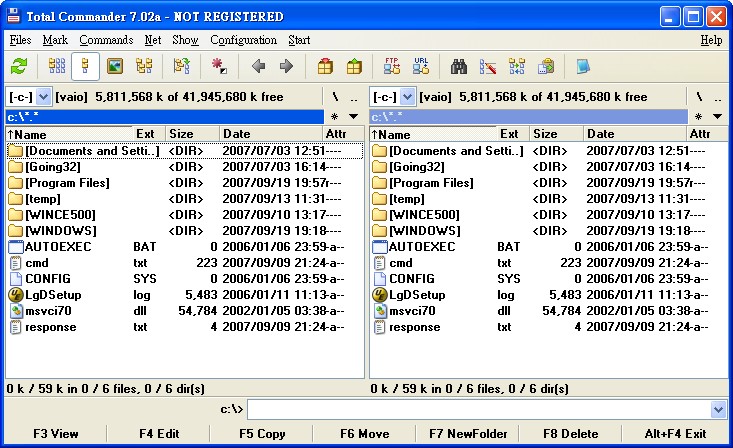Viewport: 733px width, 448px height.
Task: Open right panel drive dropdown [-c-]
Action: 407,97
